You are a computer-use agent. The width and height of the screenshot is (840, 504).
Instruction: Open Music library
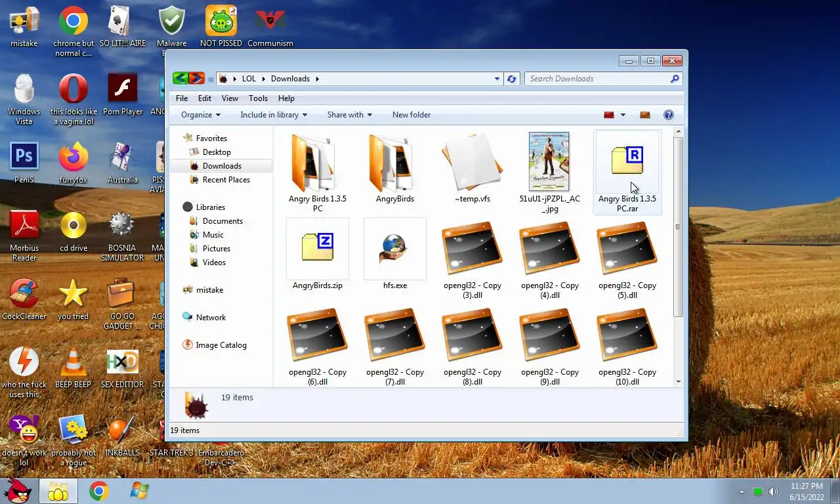pos(213,235)
